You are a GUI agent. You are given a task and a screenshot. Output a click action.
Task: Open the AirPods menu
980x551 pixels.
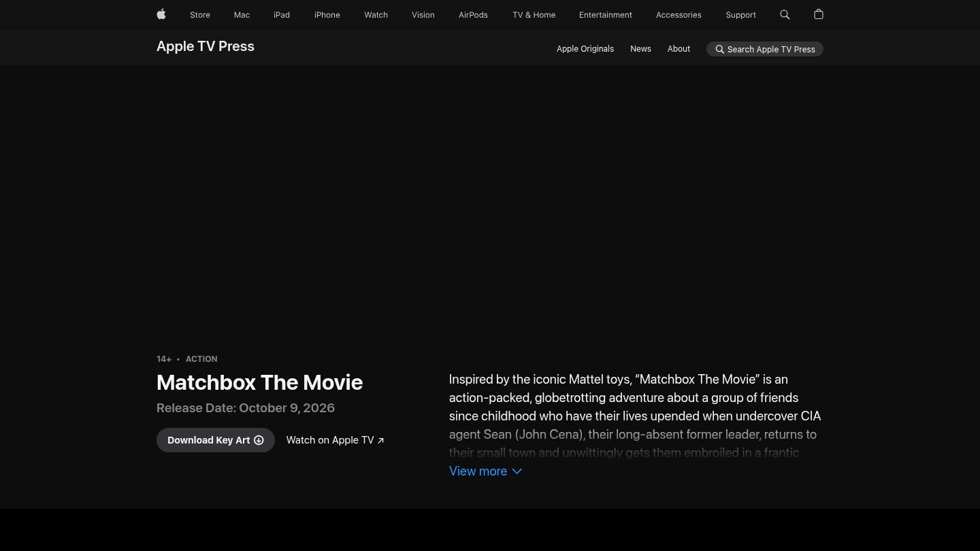(x=473, y=15)
